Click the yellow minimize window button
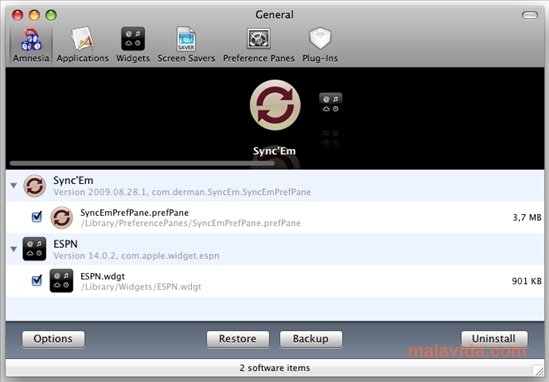Viewport: 549px width, 382px height. 34,15
